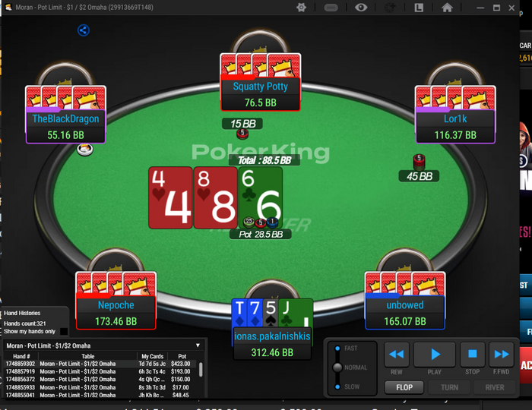Click the 8 of hearts board card

[215, 197]
